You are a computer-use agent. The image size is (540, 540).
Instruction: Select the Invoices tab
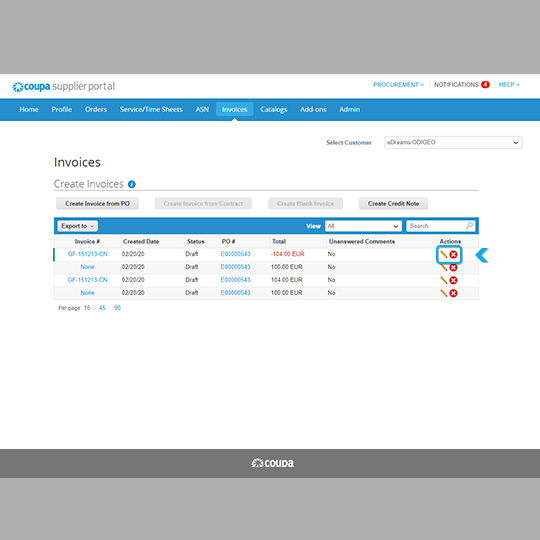235,110
